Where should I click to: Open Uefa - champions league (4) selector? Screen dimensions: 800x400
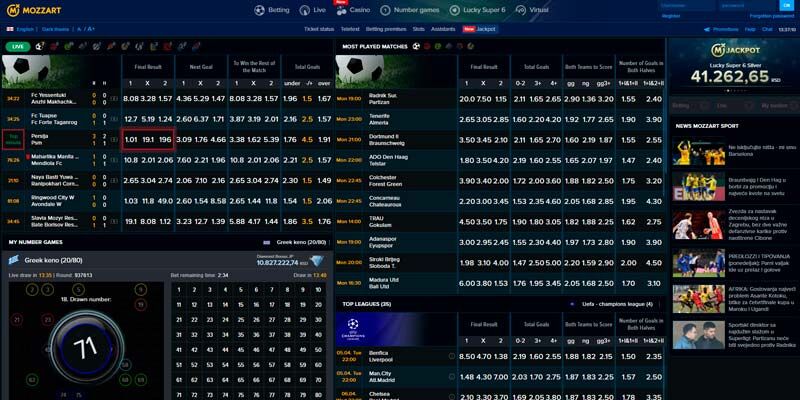coord(616,304)
